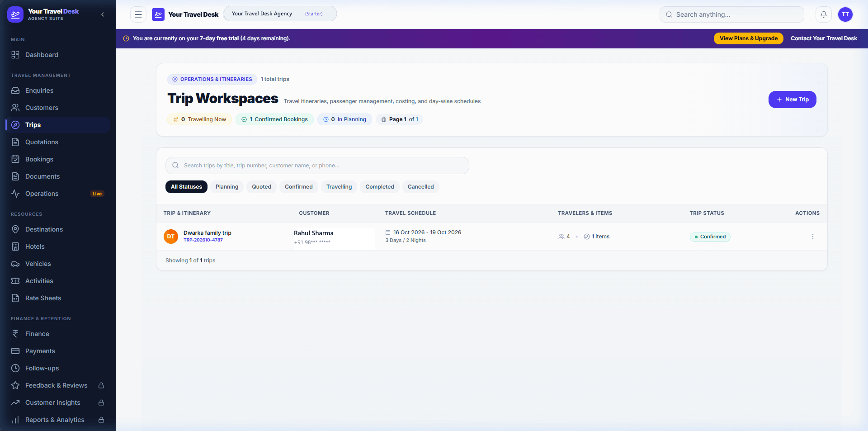Viewport: 868px width, 431px height.
Task: Open the Bookings calendar icon
Action: tap(15, 159)
